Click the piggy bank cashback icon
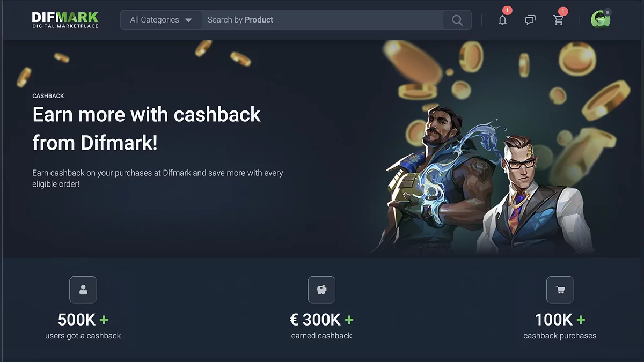Screen dimensions: 644x362 (321, 290)
